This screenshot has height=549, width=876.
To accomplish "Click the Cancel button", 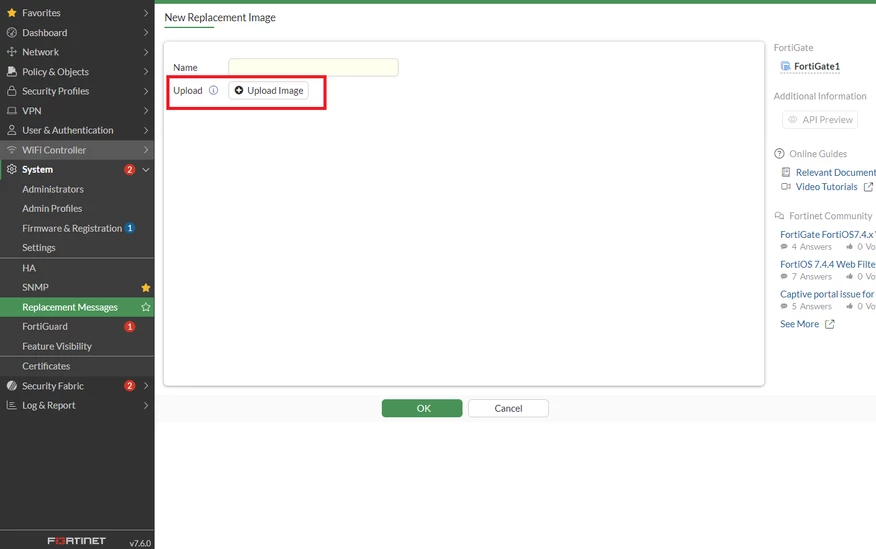I will (508, 408).
